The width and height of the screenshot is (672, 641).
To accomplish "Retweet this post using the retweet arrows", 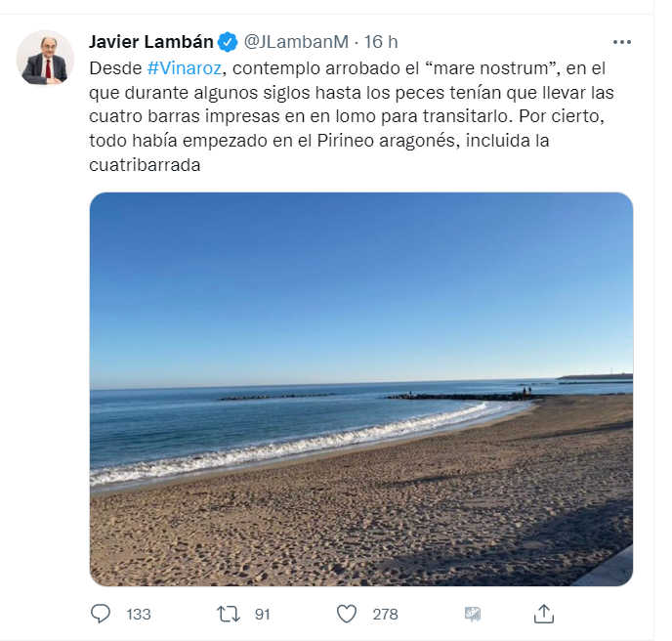I will 228,614.
